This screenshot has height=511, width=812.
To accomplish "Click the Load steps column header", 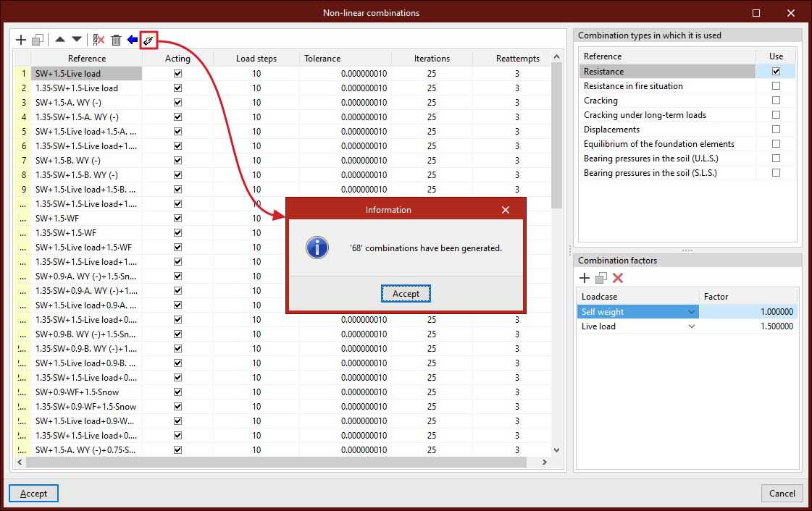I will tap(256, 59).
